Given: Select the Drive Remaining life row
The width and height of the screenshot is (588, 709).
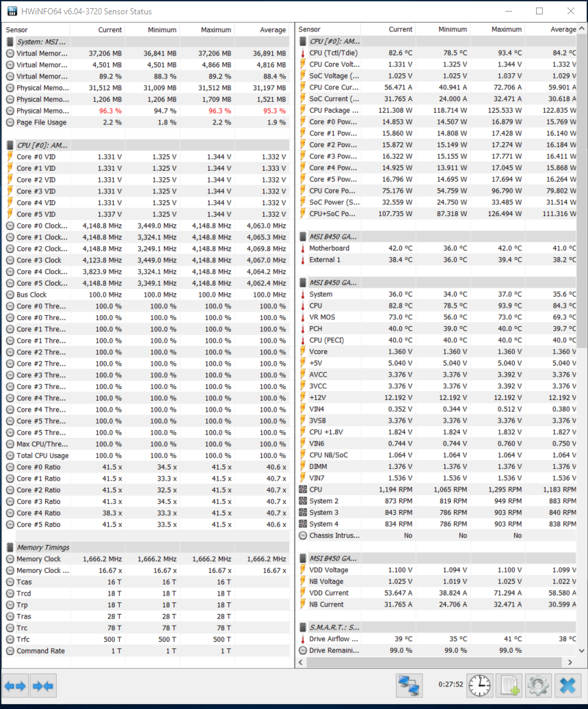Looking at the screenshot, I should 436,650.
